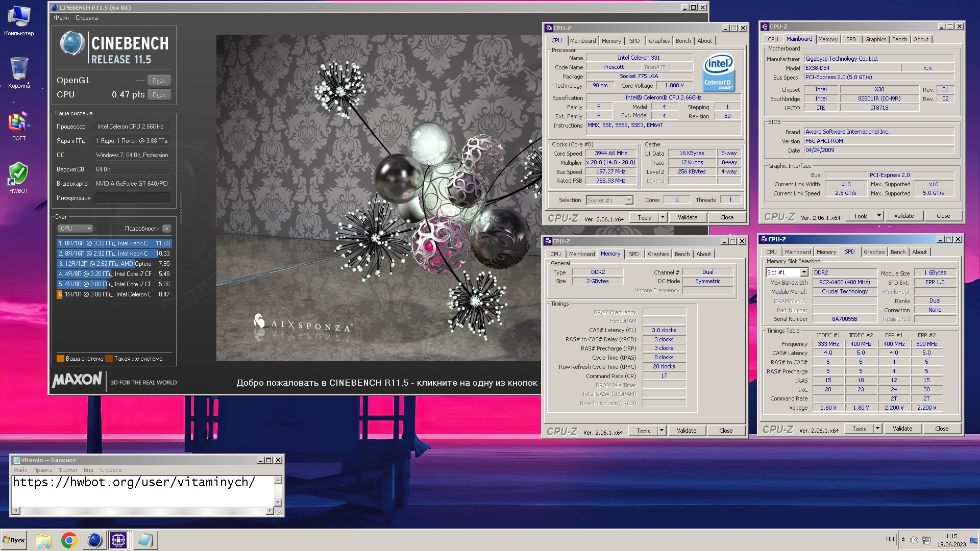The image size is (980, 551).
Task: Click Validate in top-left CPU-Z
Action: (687, 217)
